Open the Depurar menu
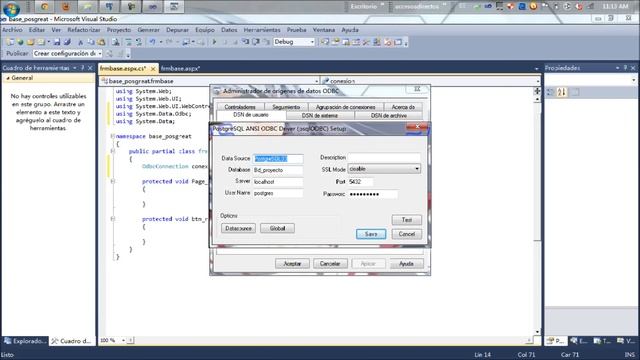 click(x=177, y=30)
